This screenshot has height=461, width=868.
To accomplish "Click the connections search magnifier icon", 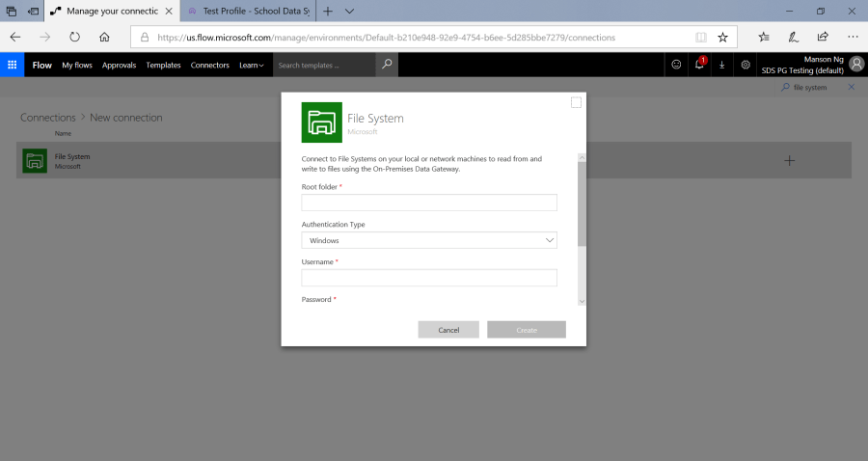I will [785, 87].
